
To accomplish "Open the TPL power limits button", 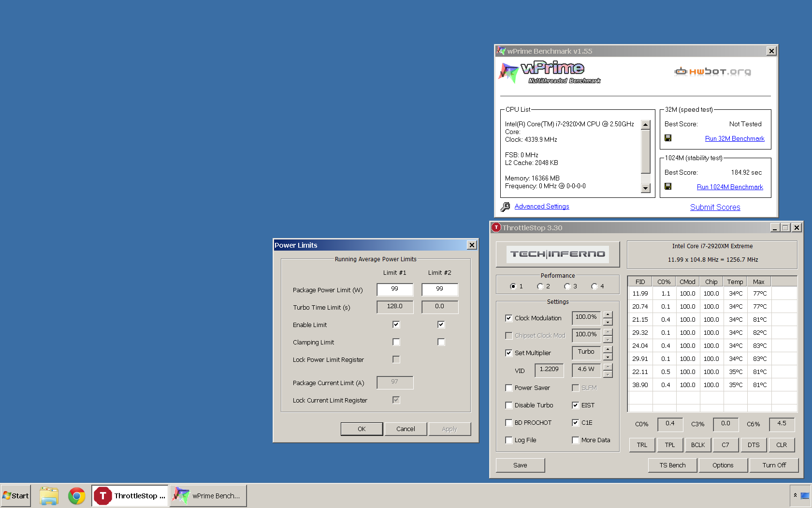I will pyautogui.click(x=670, y=445).
